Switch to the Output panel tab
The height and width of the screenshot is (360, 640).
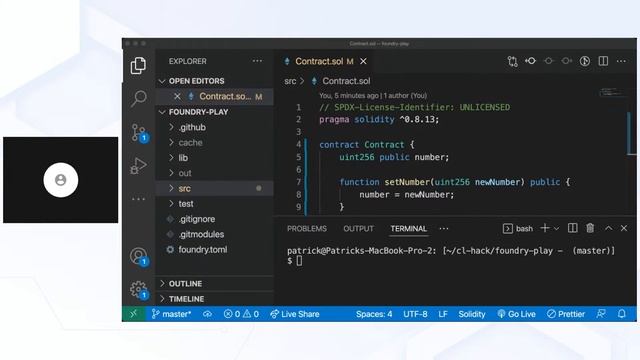click(358, 229)
